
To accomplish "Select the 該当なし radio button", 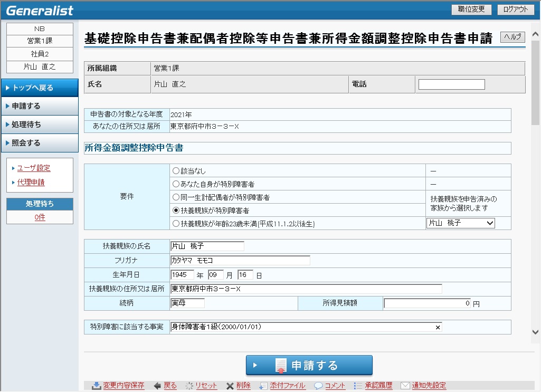I will point(176,171).
